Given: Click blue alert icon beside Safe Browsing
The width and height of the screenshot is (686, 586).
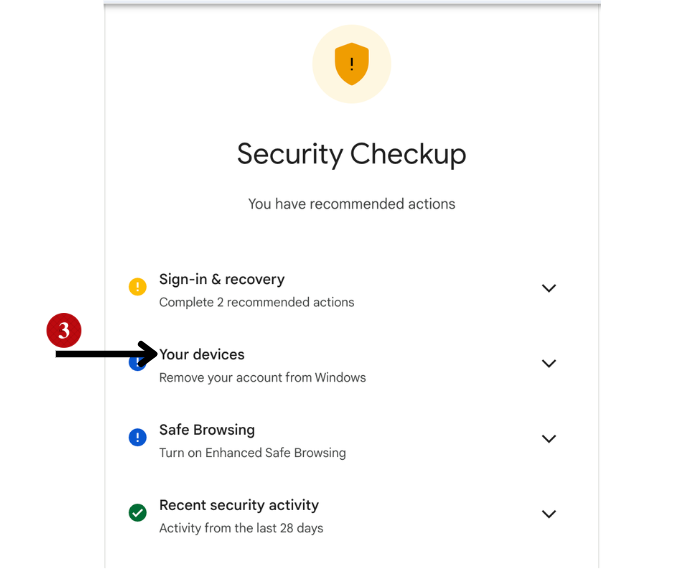Looking at the screenshot, I should click(138, 437).
